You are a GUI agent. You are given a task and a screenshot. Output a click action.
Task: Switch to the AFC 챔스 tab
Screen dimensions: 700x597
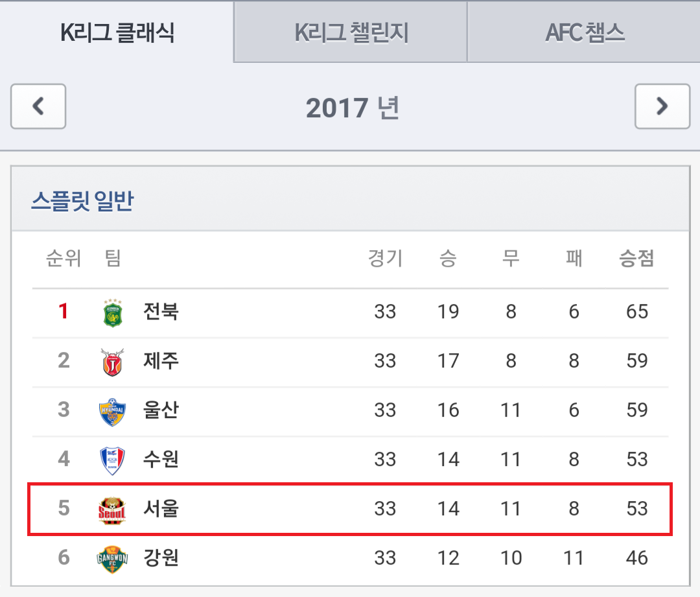pyautogui.click(x=584, y=32)
